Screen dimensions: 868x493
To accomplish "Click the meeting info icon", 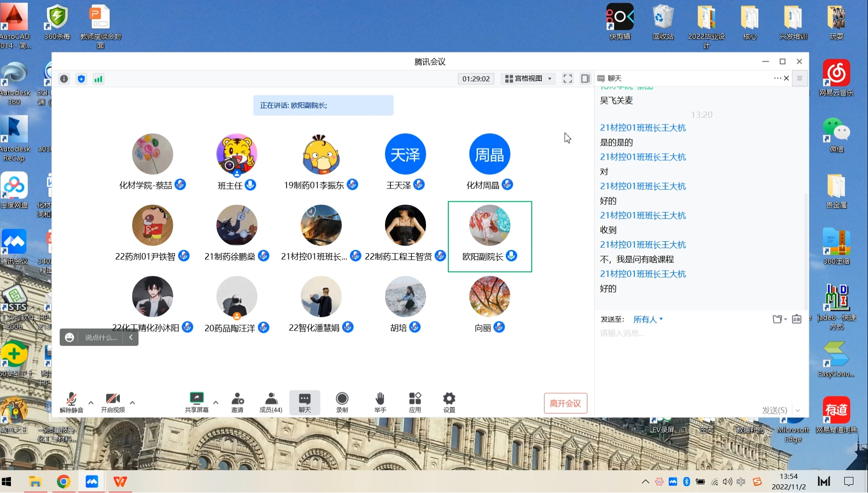I will [x=64, y=79].
